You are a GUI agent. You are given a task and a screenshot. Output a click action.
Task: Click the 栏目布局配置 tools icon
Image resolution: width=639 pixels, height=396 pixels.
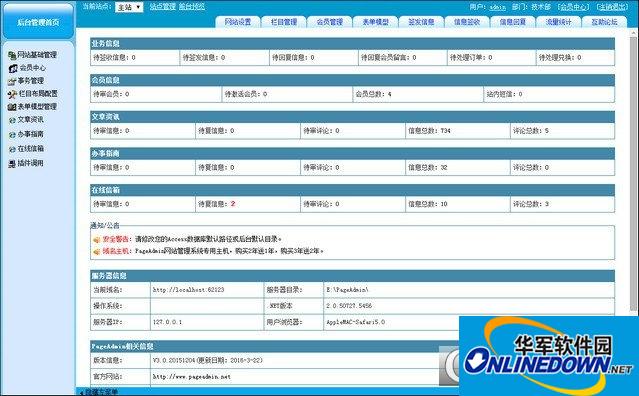[x=12, y=94]
